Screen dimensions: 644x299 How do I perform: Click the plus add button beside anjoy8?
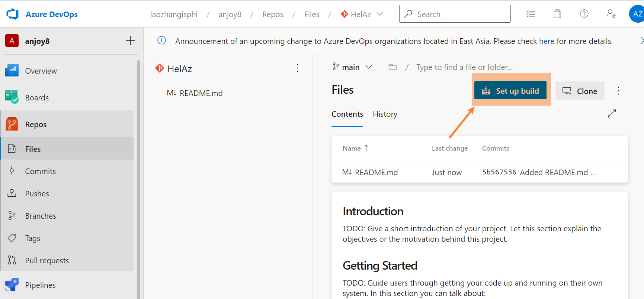coord(130,41)
